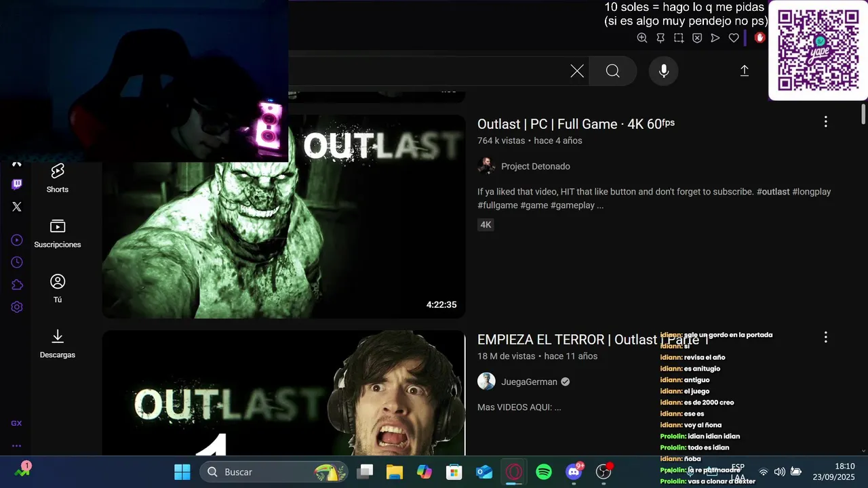Click the webcam overlay feed
Screen dimensions: 868x488
(144, 81)
